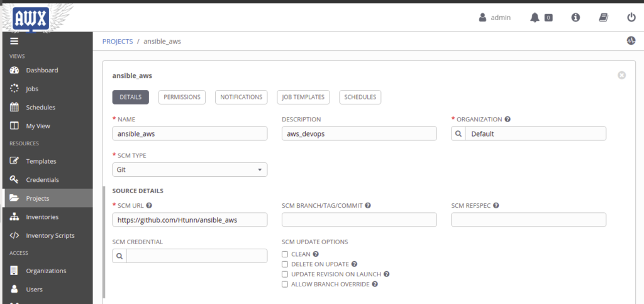Click the SCM Refspec input field
644x304 pixels.
point(528,220)
